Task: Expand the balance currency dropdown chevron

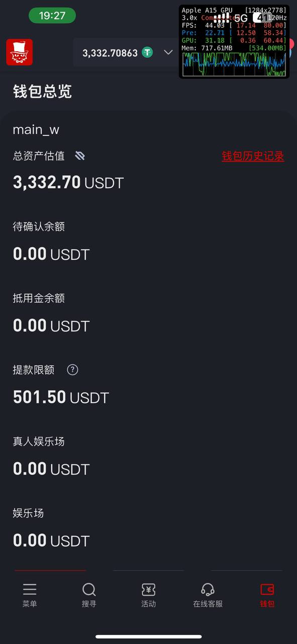Action: pyautogui.click(x=168, y=53)
